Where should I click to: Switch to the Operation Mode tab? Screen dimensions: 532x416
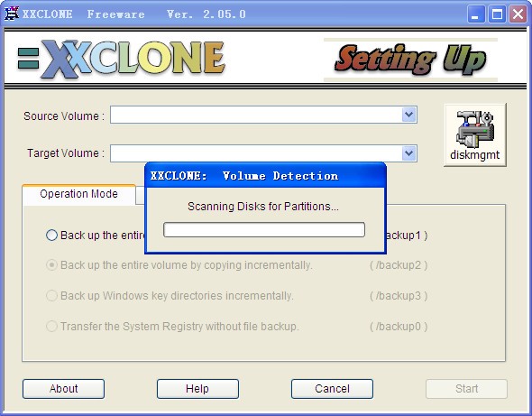(78, 194)
